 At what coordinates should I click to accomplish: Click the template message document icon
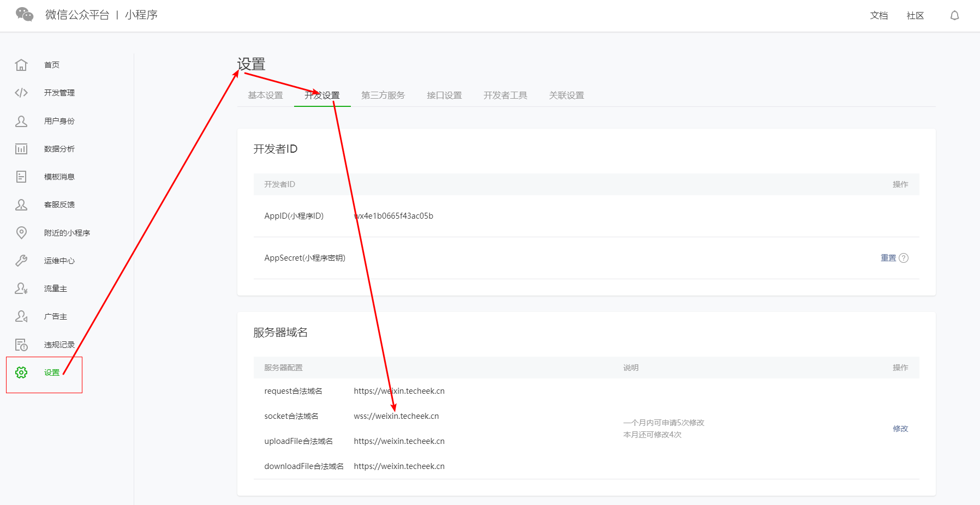coord(21,177)
